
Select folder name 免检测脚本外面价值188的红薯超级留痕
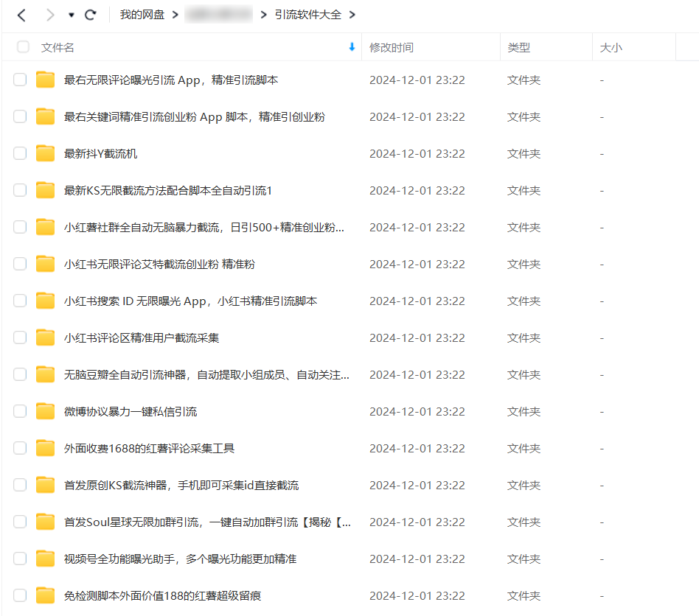tap(162, 596)
